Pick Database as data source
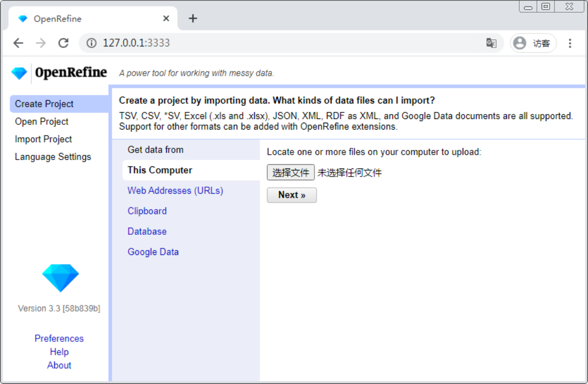 [147, 231]
